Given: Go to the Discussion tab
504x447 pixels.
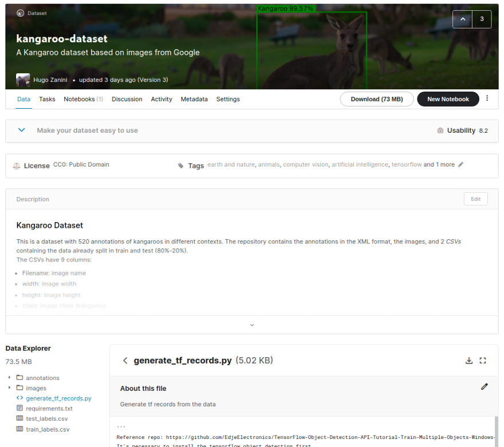Looking at the screenshot, I should pyautogui.click(x=127, y=99).
